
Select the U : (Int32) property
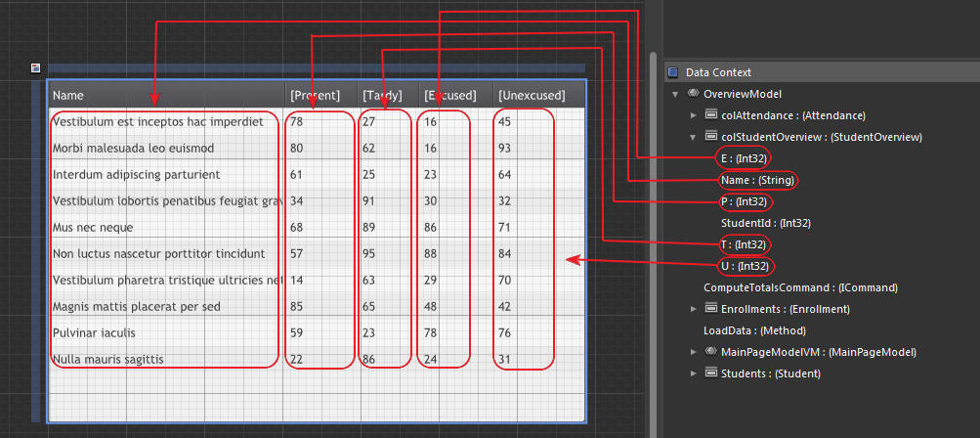pyautogui.click(x=745, y=266)
